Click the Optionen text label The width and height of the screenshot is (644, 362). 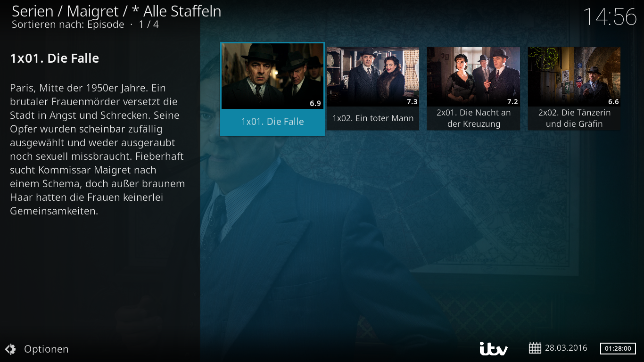pyautogui.click(x=46, y=349)
